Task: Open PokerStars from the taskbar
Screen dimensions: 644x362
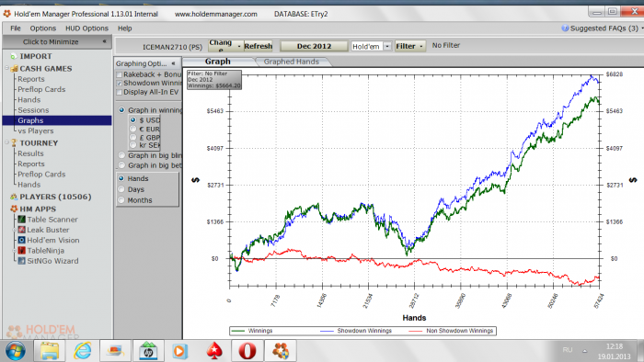Action: pyautogui.click(x=214, y=351)
